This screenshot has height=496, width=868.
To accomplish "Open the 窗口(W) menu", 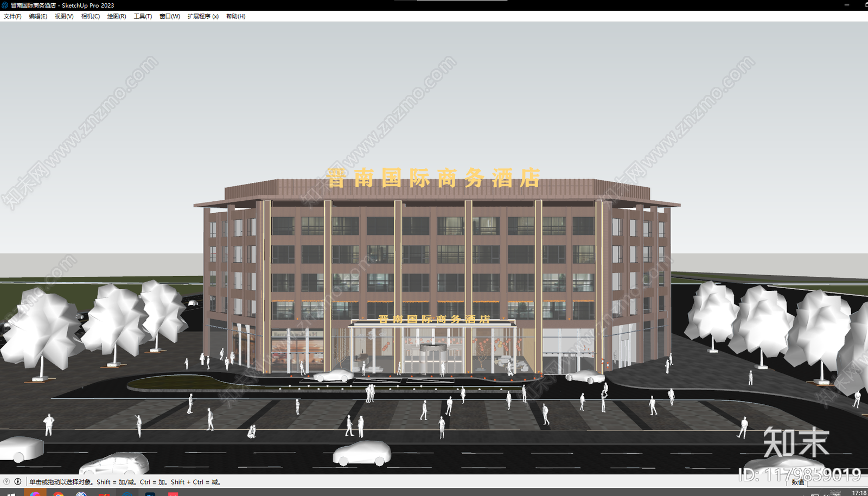I will [170, 16].
